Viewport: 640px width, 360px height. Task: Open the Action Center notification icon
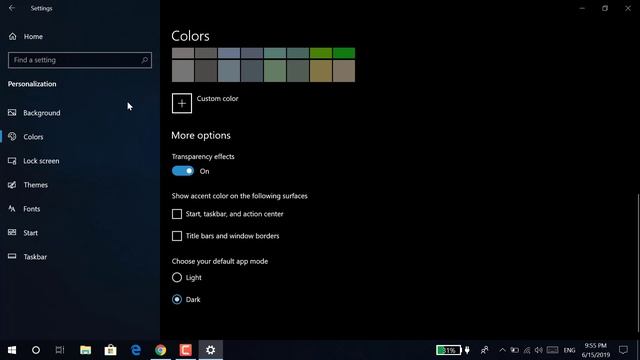pos(623,350)
